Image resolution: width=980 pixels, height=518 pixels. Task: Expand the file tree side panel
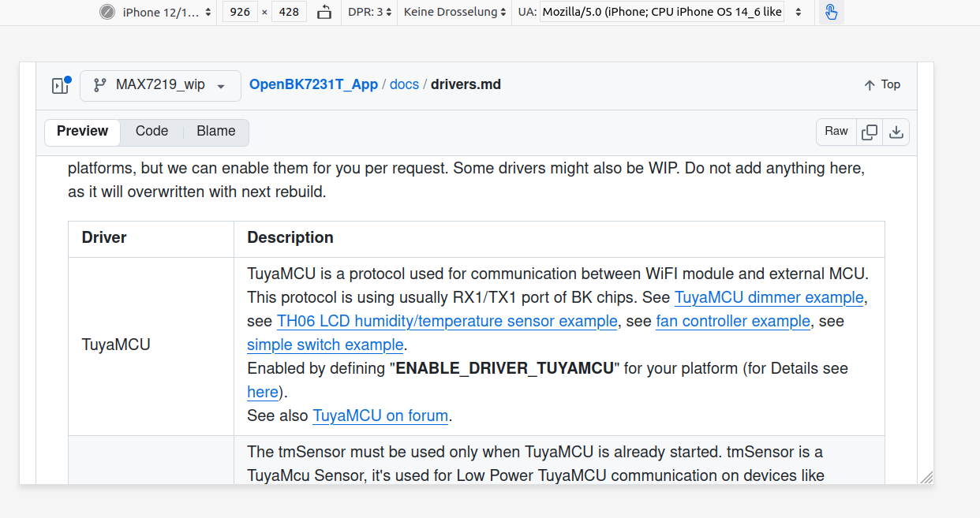61,85
